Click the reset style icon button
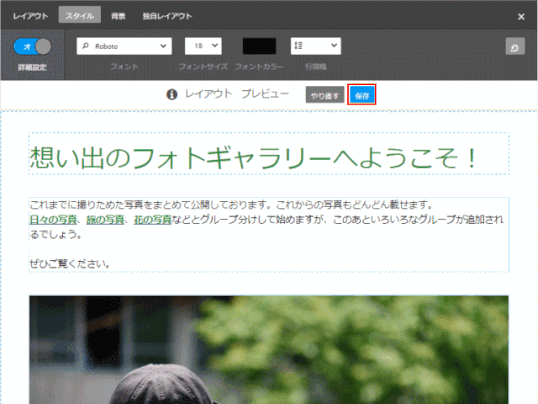Image resolution: width=538 pixels, height=404 pixels. [515, 46]
